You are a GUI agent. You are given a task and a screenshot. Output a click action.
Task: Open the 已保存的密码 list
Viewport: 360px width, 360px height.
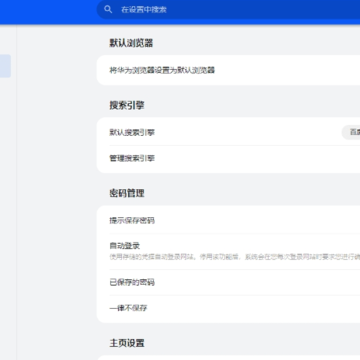pyautogui.click(x=228, y=282)
